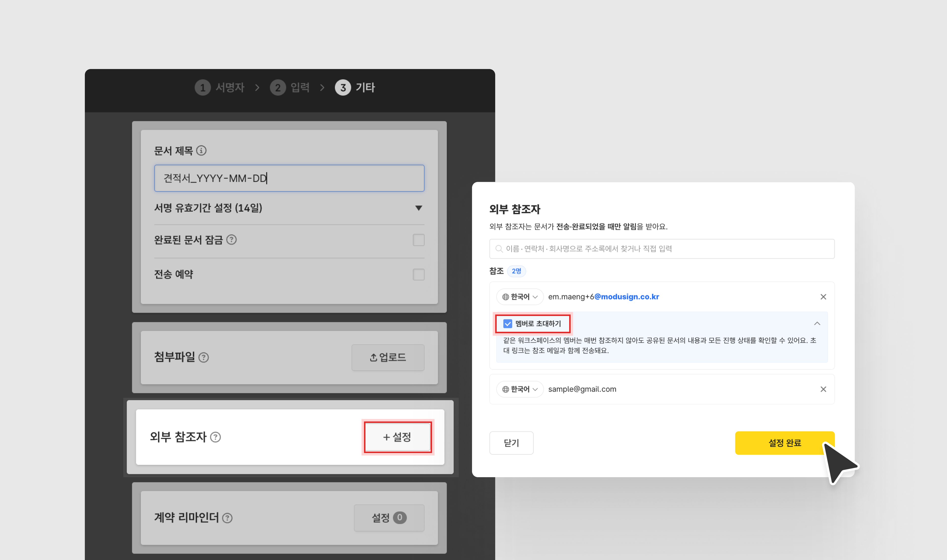Viewport: 947px width, 560px height.
Task: Go to step 1 서명자 tab
Action: coord(220,87)
